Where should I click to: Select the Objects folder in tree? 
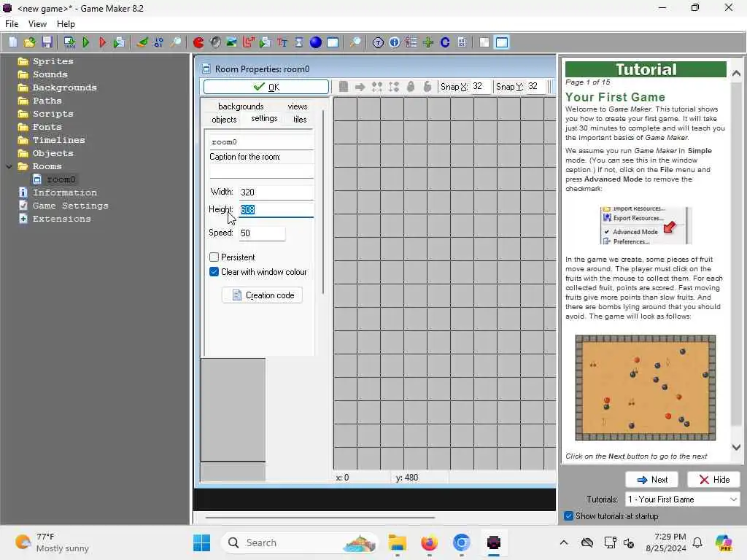53,153
